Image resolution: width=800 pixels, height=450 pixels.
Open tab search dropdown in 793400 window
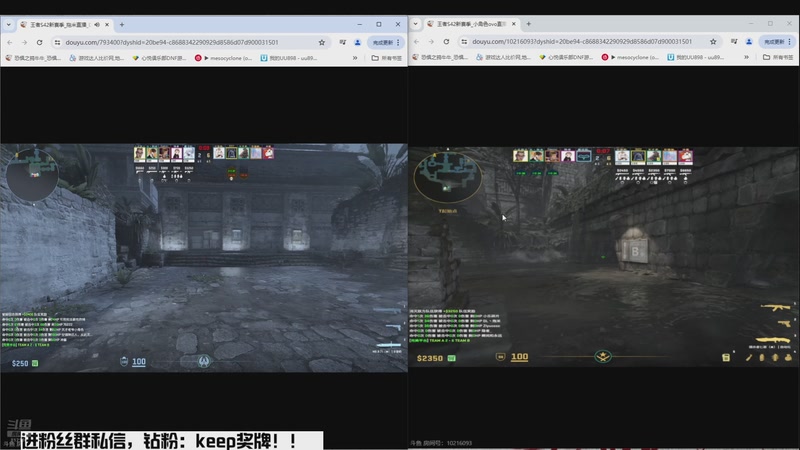click(x=9, y=24)
